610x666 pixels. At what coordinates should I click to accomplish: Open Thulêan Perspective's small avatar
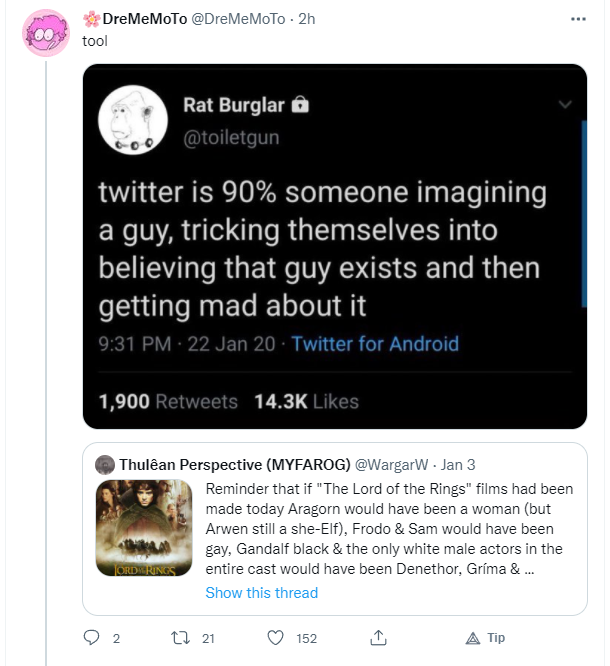point(105,464)
